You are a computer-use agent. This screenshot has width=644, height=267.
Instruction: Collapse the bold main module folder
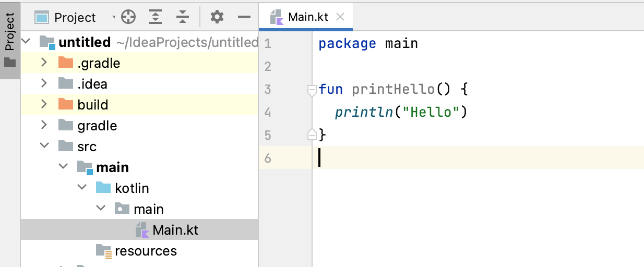63,167
